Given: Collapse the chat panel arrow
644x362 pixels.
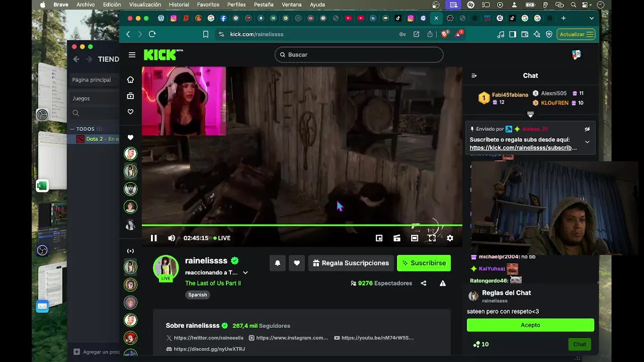Looking at the screenshot, I should pyautogui.click(x=474, y=76).
